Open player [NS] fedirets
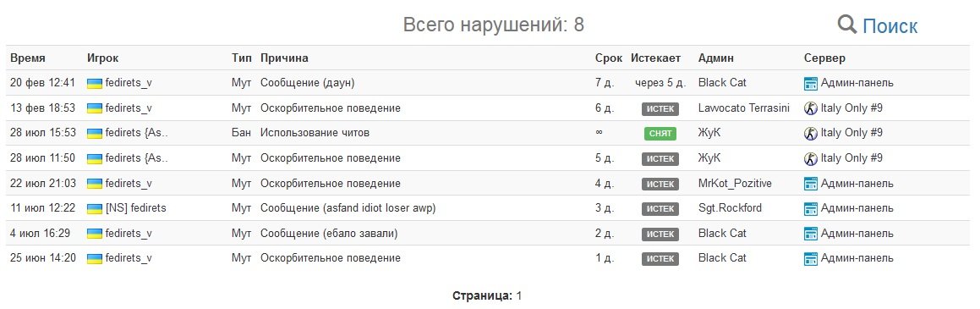The width and height of the screenshot is (980, 309). point(135,207)
